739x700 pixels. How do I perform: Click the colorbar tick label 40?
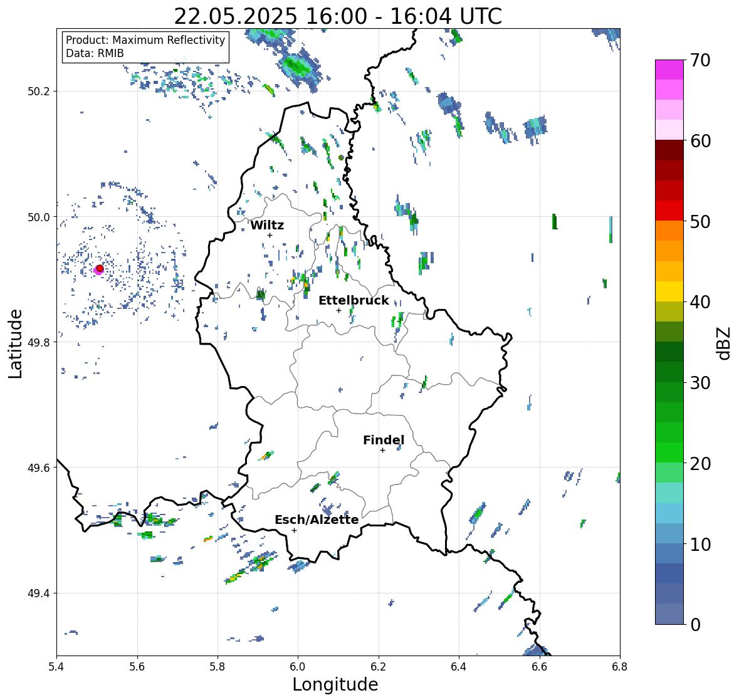(700, 303)
